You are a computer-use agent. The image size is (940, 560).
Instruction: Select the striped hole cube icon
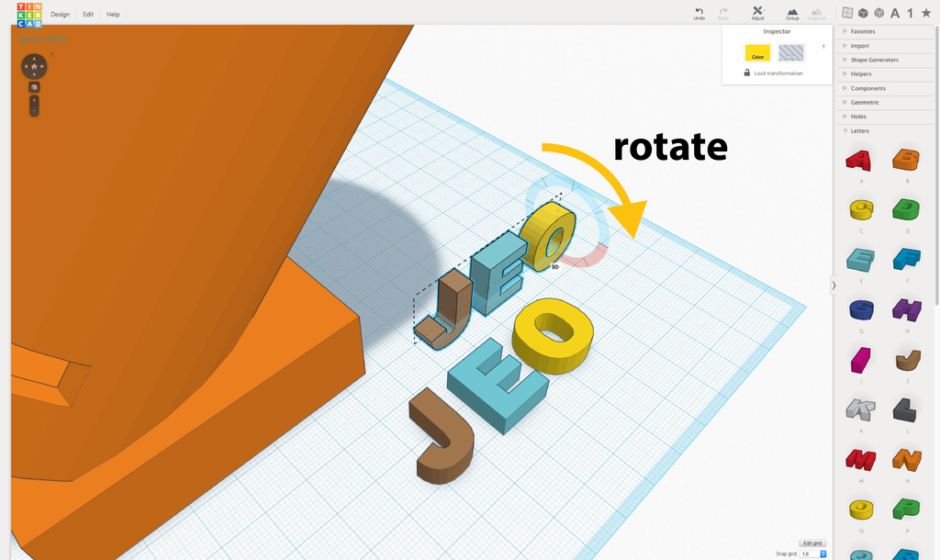[x=879, y=13]
